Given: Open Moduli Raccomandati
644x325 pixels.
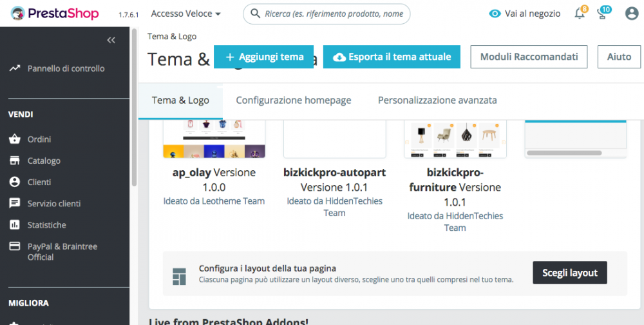Looking at the screenshot, I should click(529, 57).
